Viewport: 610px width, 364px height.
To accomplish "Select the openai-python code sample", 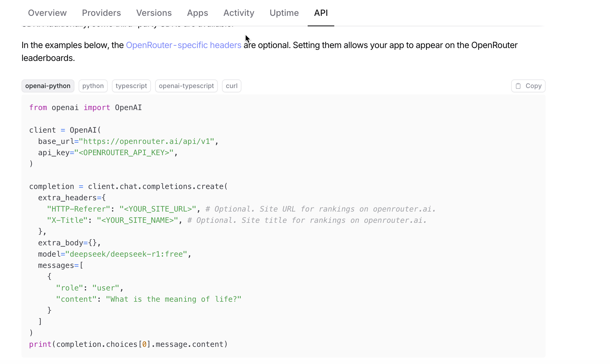I will click(48, 86).
